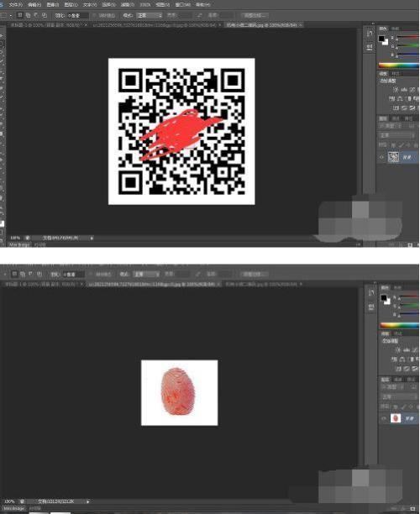Viewport: 420px width, 514px height.
Task: Click Threshold adjustment icon in top window
Action: [x=412, y=108]
